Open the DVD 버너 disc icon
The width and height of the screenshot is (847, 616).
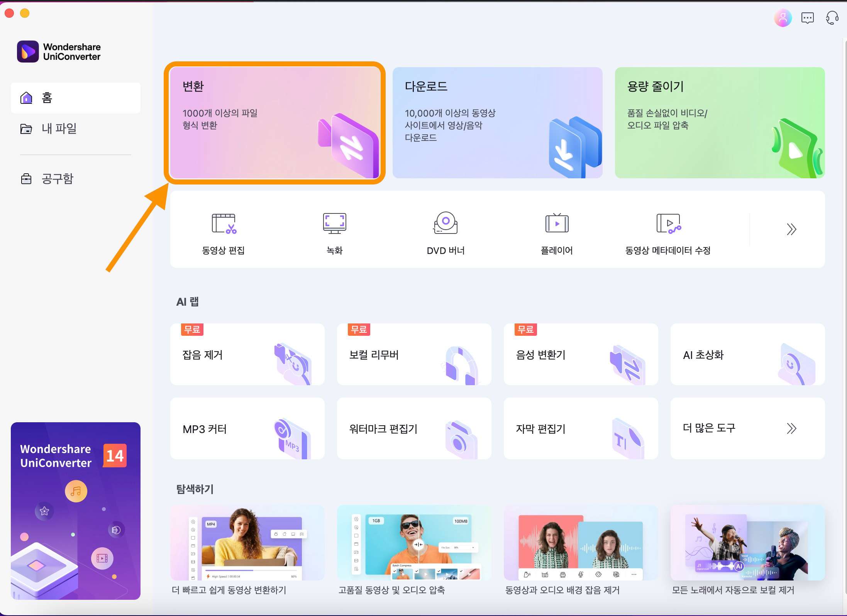tap(446, 223)
